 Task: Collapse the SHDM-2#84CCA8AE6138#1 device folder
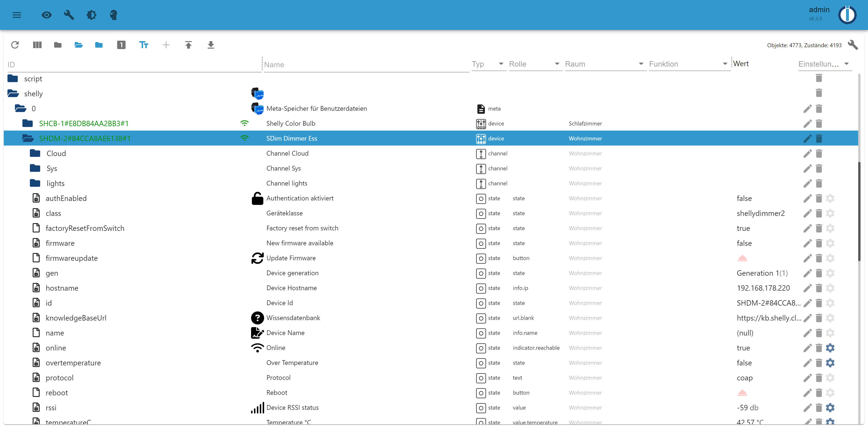(28, 138)
